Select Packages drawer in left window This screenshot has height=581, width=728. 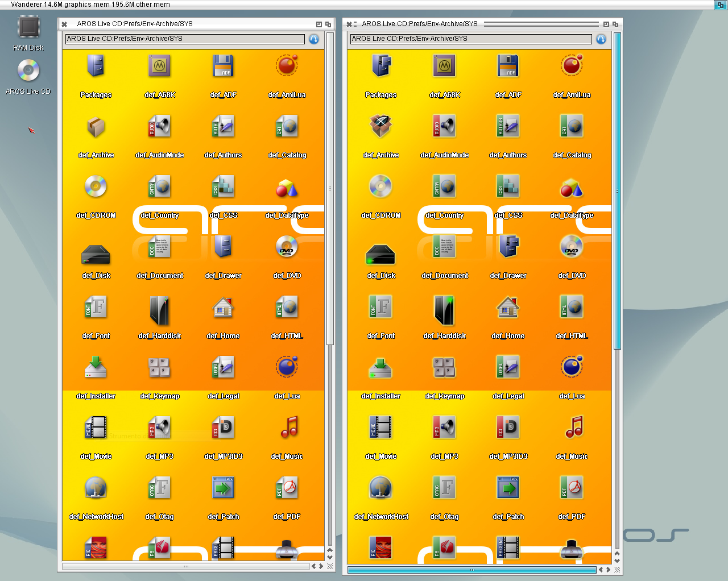[x=96, y=66]
